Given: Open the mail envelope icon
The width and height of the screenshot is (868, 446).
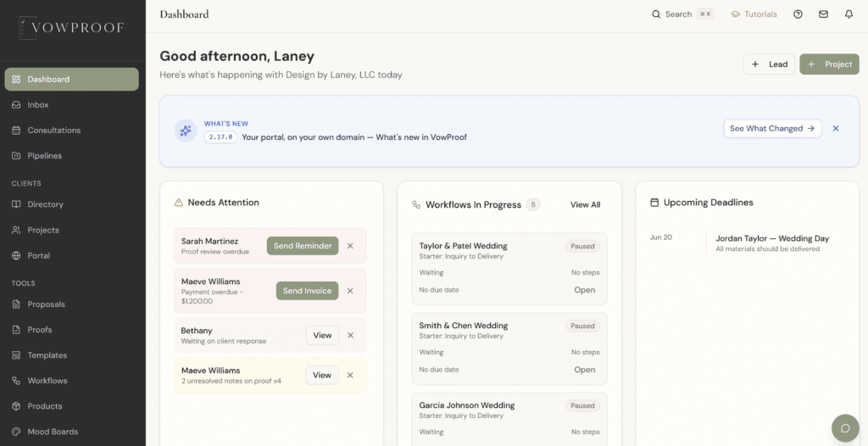Looking at the screenshot, I should [x=824, y=14].
